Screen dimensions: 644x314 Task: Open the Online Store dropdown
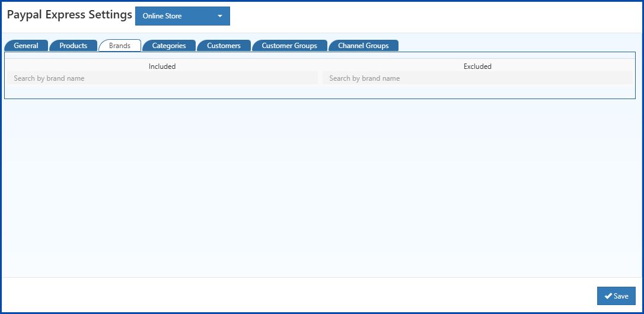(183, 16)
